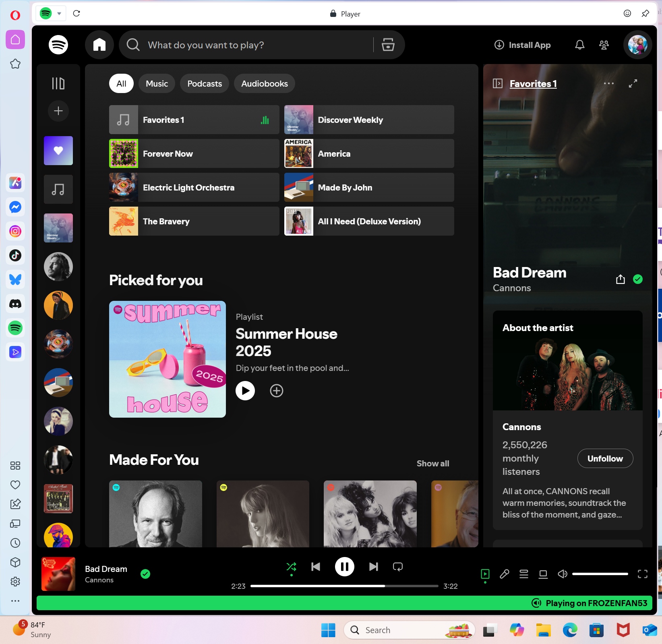Screen dimensions: 662x644
Task: Open Opera sidebar TikTok icon
Action: pos(15,255)
